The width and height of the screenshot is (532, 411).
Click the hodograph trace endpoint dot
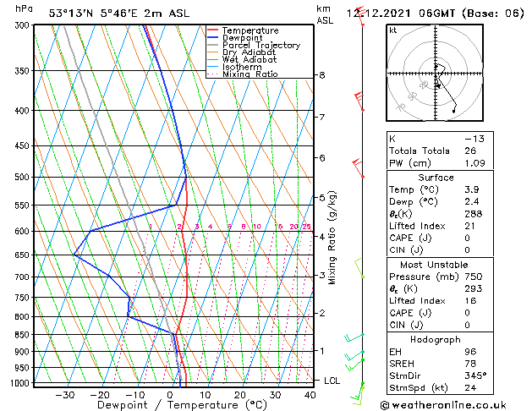(453, 112)
